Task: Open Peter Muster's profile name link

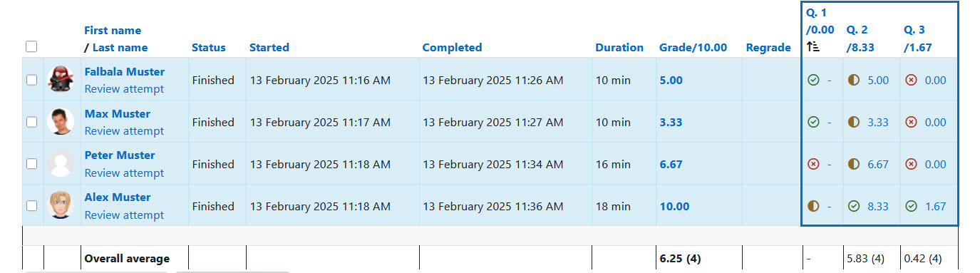Action: (x=120, y=155)
